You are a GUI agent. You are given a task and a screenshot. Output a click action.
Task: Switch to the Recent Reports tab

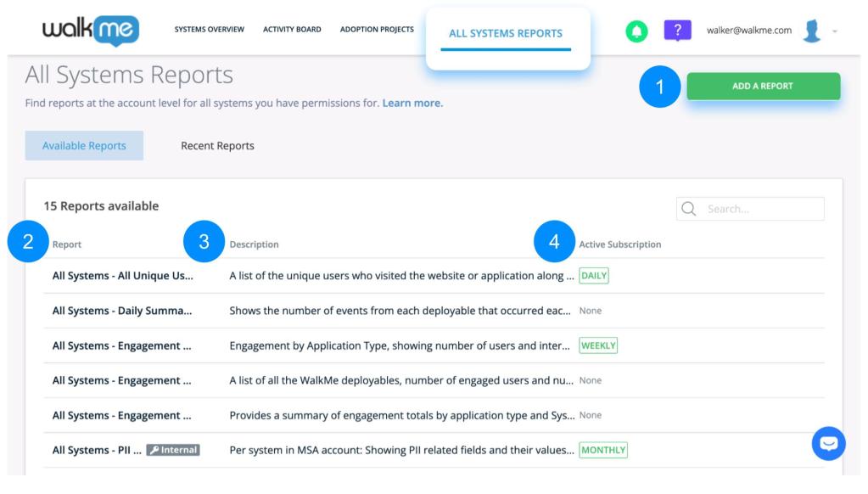pos(217,146)
